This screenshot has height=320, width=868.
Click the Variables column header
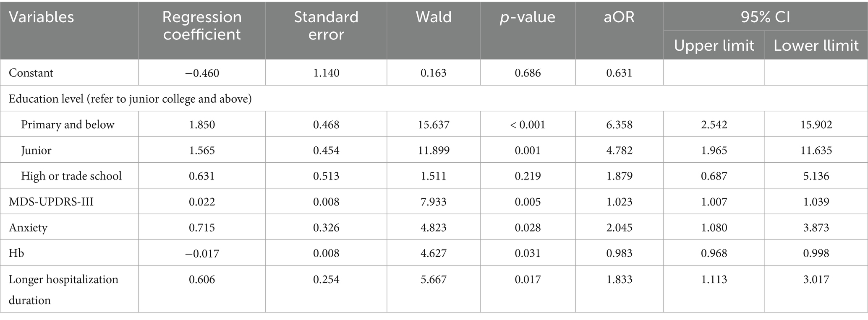(41, 17)
